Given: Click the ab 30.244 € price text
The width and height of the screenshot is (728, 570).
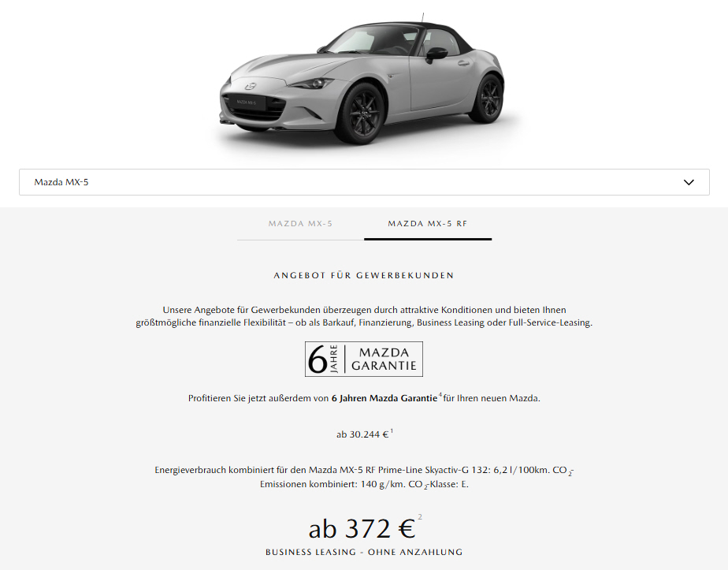Looking at the screenshot, I should (x=362, y=434).
